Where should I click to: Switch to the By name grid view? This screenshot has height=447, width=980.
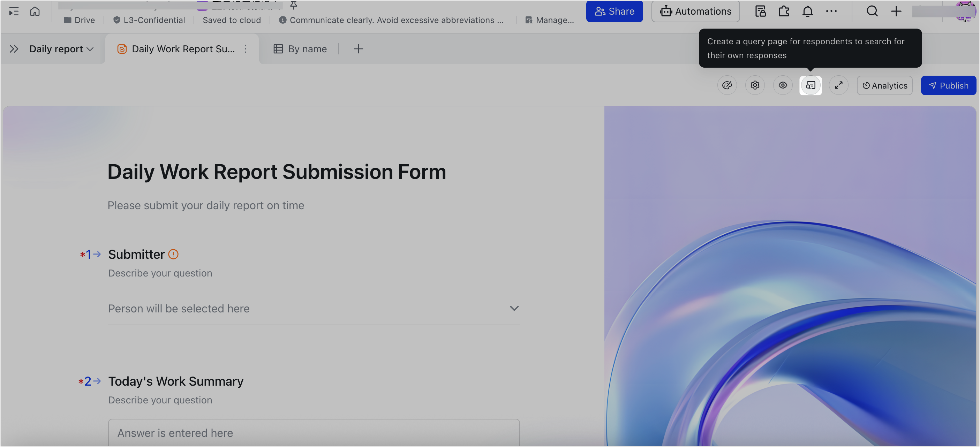click(300, 49)
